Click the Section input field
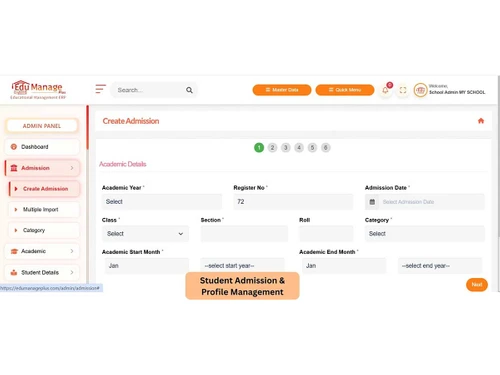This screenshot has width=500, height=375. pyautogui.click(x=244, y=234)
